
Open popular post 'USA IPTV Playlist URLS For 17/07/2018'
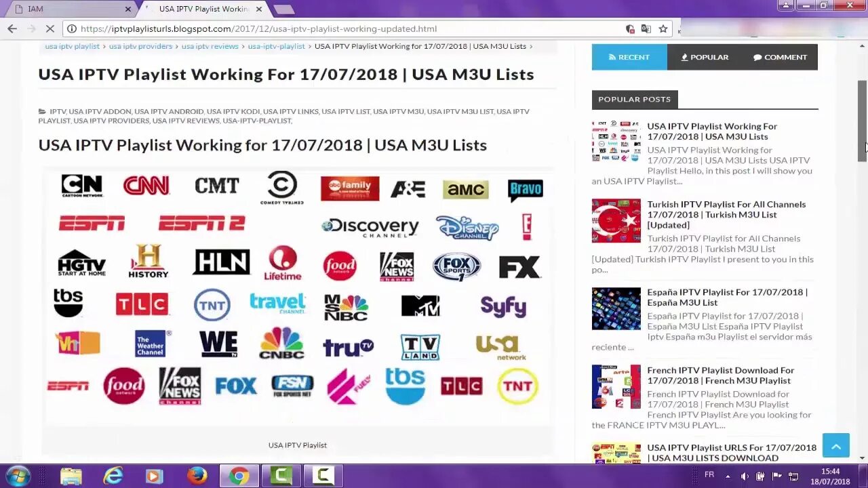(732, 452)
